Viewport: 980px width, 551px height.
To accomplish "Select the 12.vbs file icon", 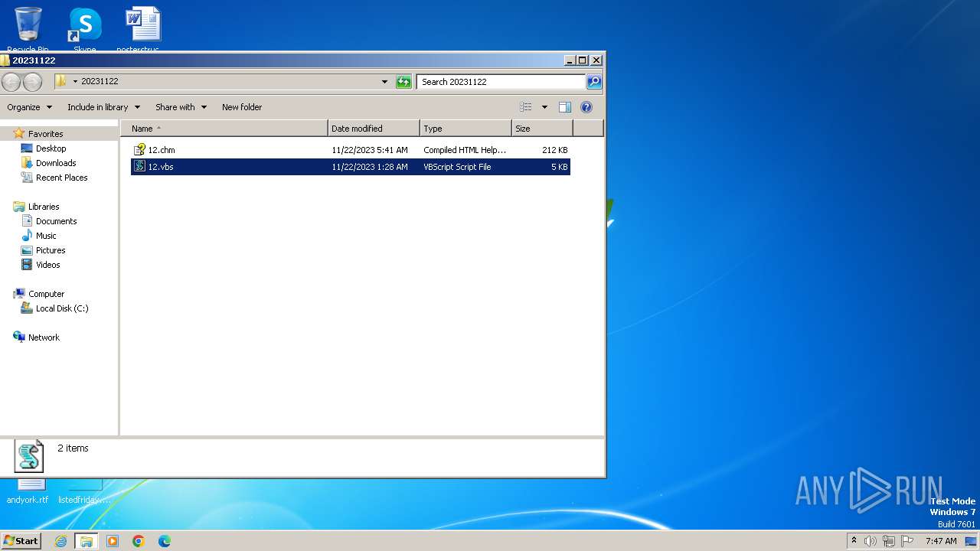I will click(x=139, y=167).
